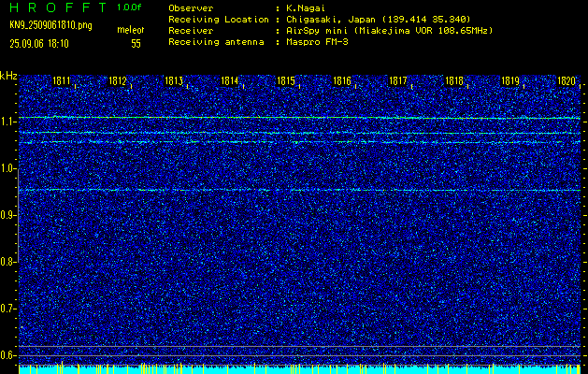Click the 1812 time marker
The width and height of the screenshot is (588, 374).
118,81
